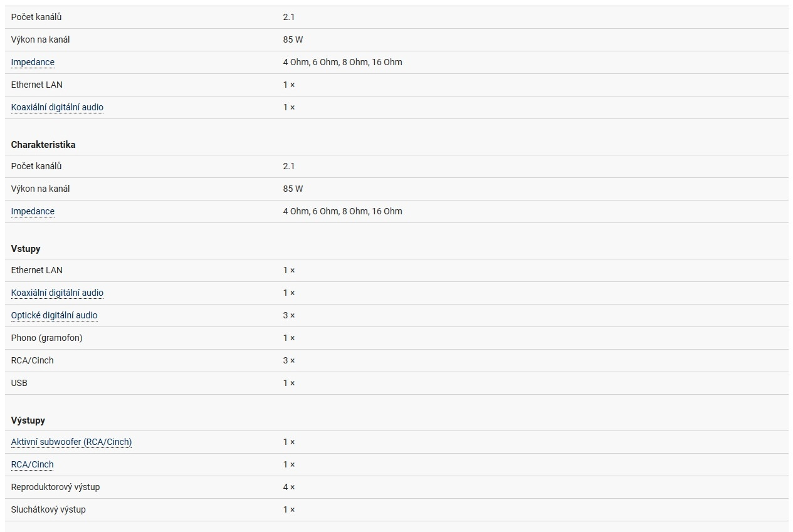Click Výkon na kanál label under Charakteristika

41,189
